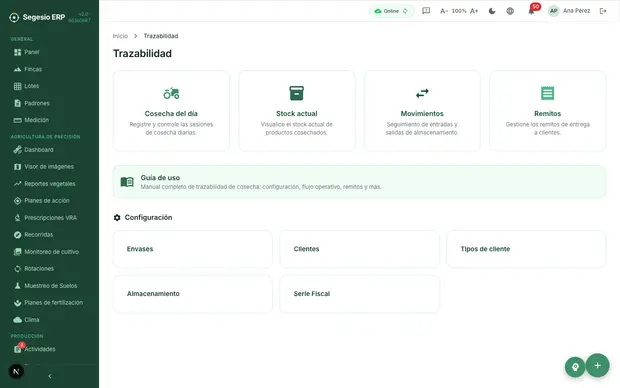The image size is (620, 388).
Task: Click the logout icon
Action: [603, 11]
